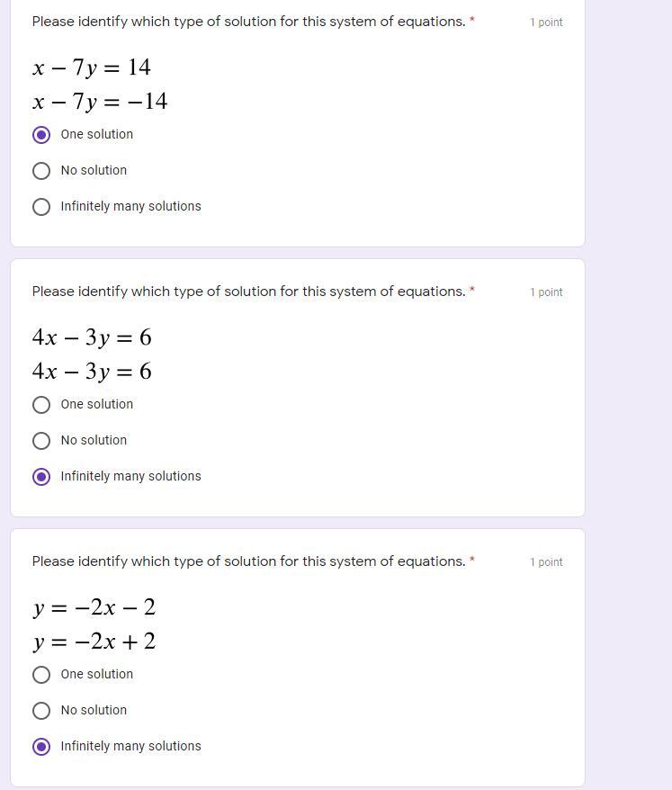Click the '1 point' label of the third question
The width and height of the screenshot is (672, 790).
(546, 561)
